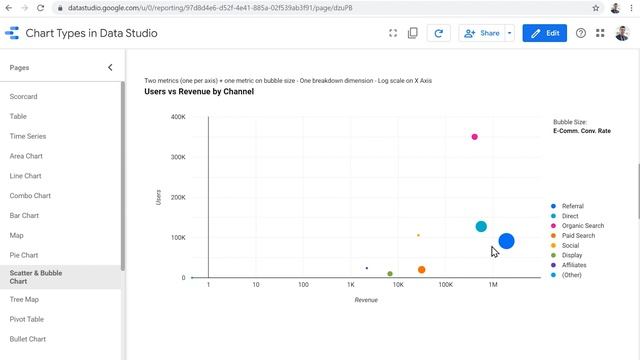Click the green Display bubble
This screenshot has width=640, height=360.
[x=390, y=274]
